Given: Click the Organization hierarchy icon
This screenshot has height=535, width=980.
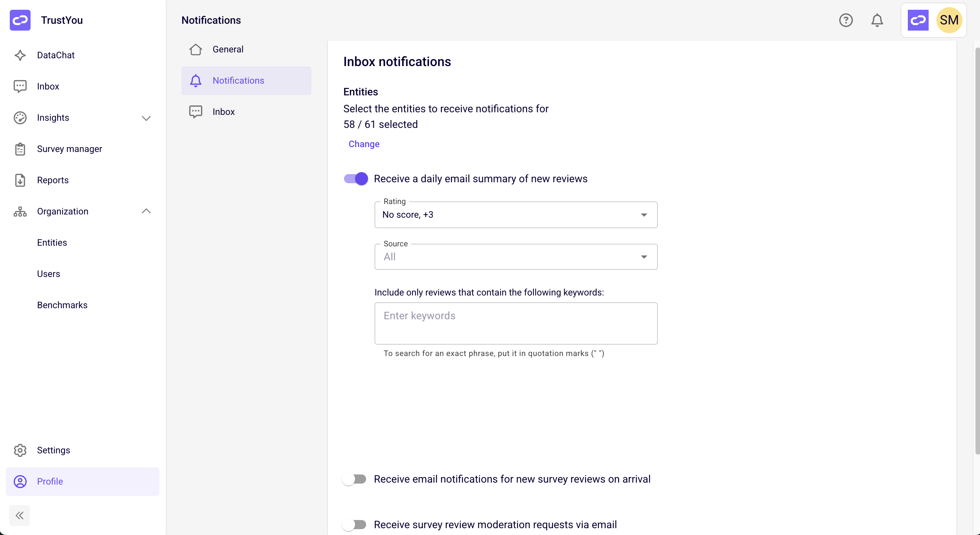Looking at the screenshot, I should pyautogui.click(x=20, y=211).
